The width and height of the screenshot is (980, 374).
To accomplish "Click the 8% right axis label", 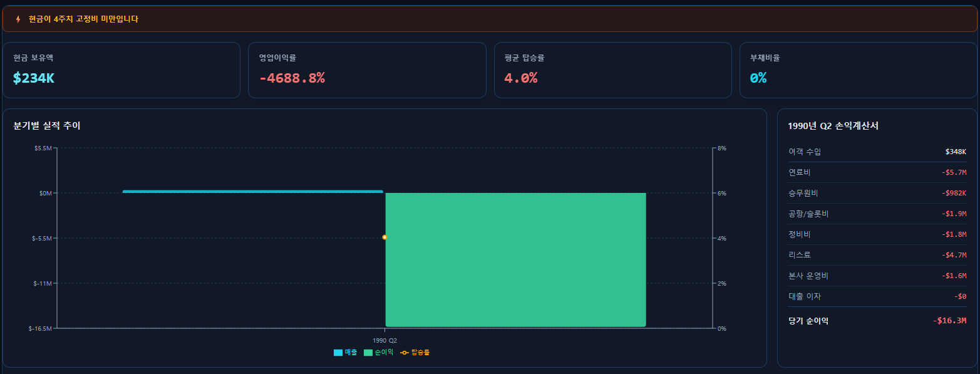I will coord(722,148).
